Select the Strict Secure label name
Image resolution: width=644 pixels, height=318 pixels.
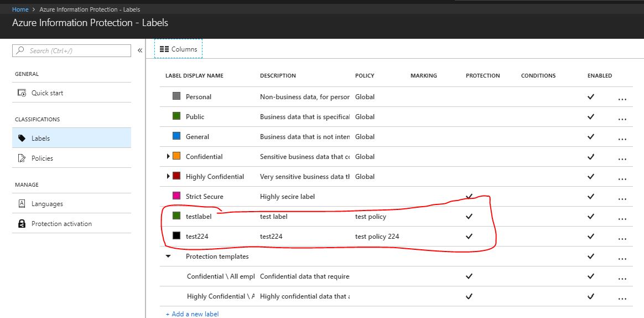point(205,196)
